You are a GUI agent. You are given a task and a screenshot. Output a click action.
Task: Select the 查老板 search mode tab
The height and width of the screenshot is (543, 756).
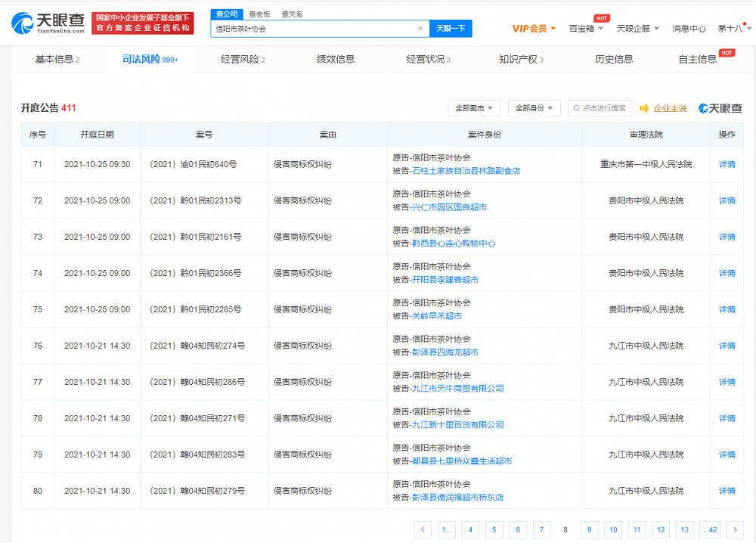point(259,14)
